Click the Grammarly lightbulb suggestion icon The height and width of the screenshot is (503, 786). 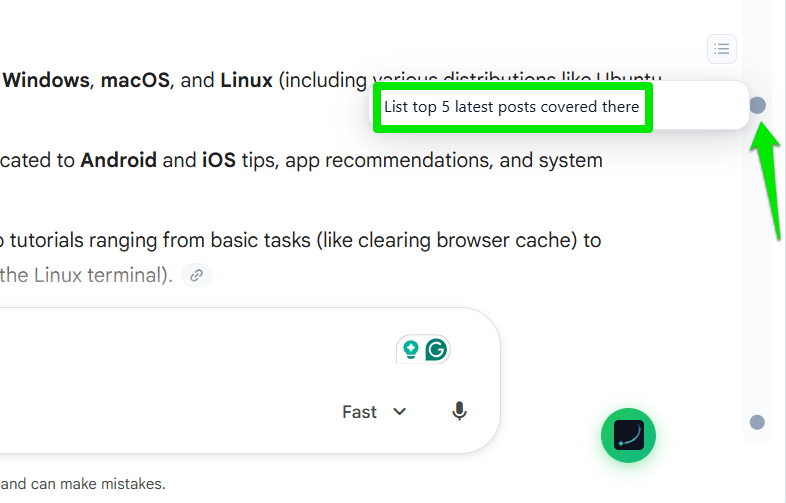pyautogui.click(x=410, y=350)
